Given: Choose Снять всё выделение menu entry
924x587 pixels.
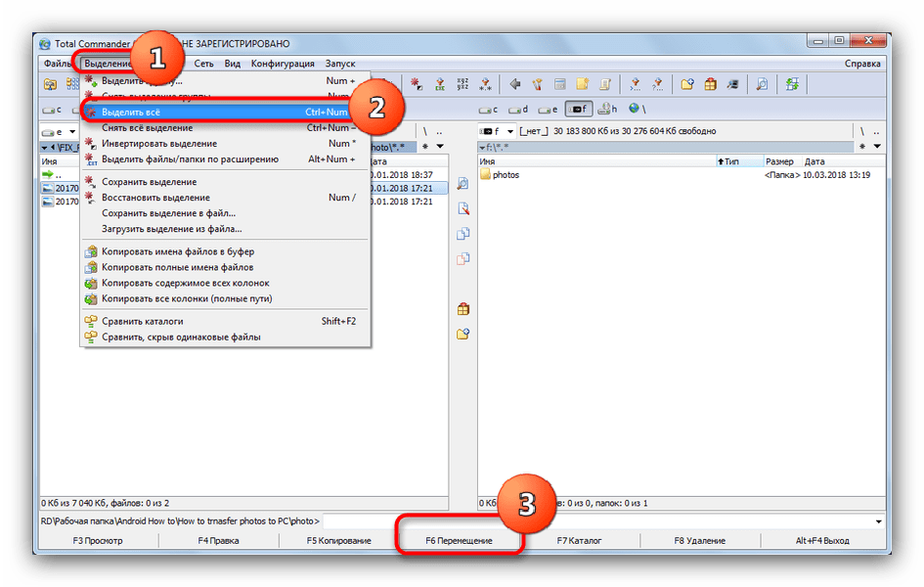Looking at the screenshot, I should point(225,128).
